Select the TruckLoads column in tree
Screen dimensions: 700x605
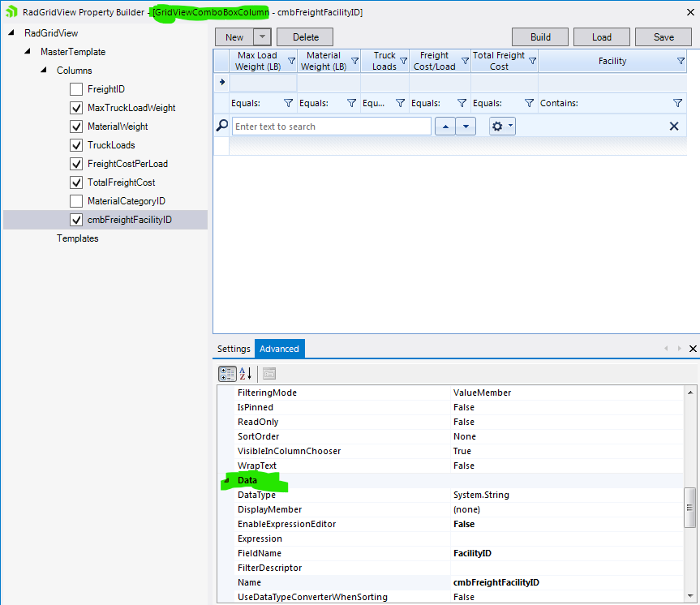click(x=111, y=145)
